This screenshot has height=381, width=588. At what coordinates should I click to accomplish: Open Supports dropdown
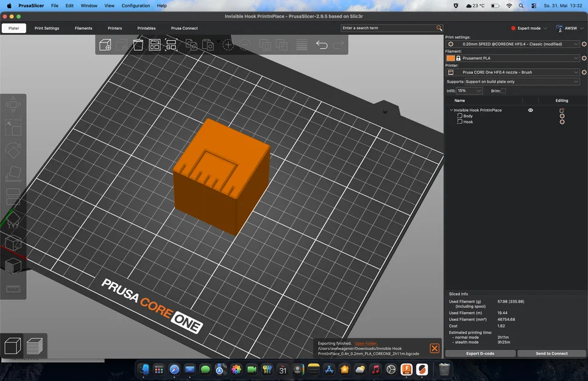522,82
